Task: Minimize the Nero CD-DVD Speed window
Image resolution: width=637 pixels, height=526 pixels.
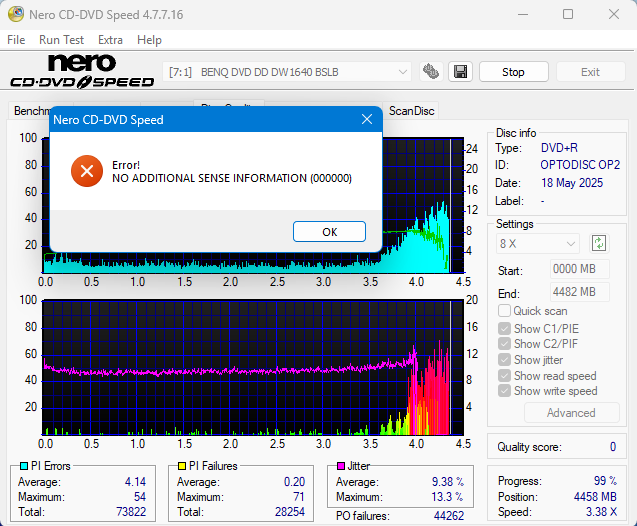Action: point(522,15)
